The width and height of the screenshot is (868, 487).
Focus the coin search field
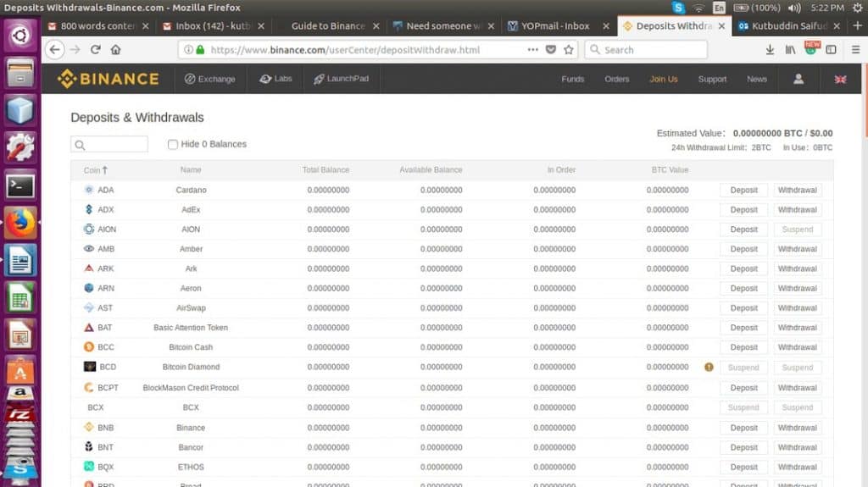pyautogui.click(x=109, y=145)
